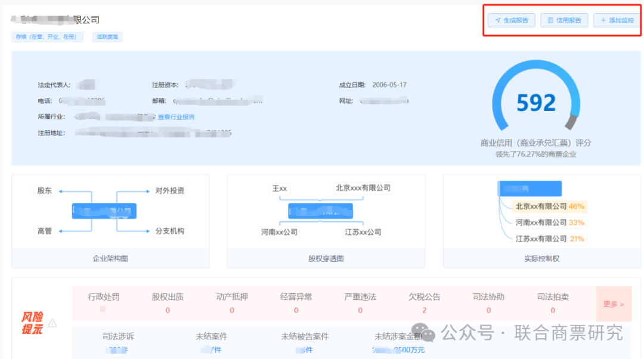Click the 592 credit score gauge
Image resolution: width=644 pixels, height=359 pixels.
(x=535, y=104)
